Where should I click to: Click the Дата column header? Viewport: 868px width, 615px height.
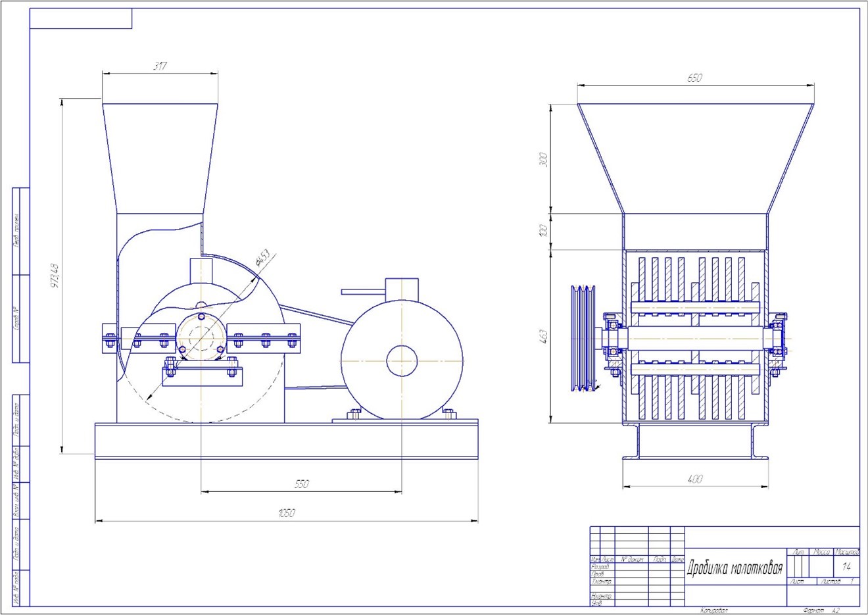tap(677, 560)
